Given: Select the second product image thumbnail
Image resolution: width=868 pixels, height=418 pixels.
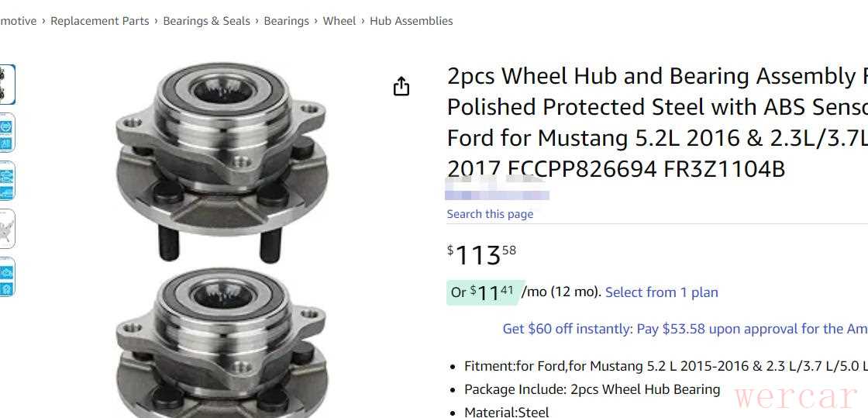Looking at the screenshot, I should [x=7, y=132].
